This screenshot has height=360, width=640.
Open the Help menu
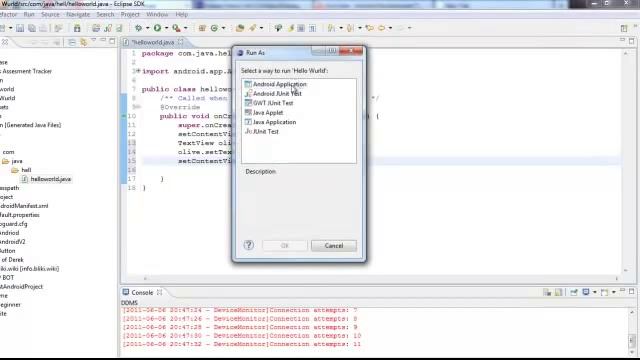coord(182,14)
